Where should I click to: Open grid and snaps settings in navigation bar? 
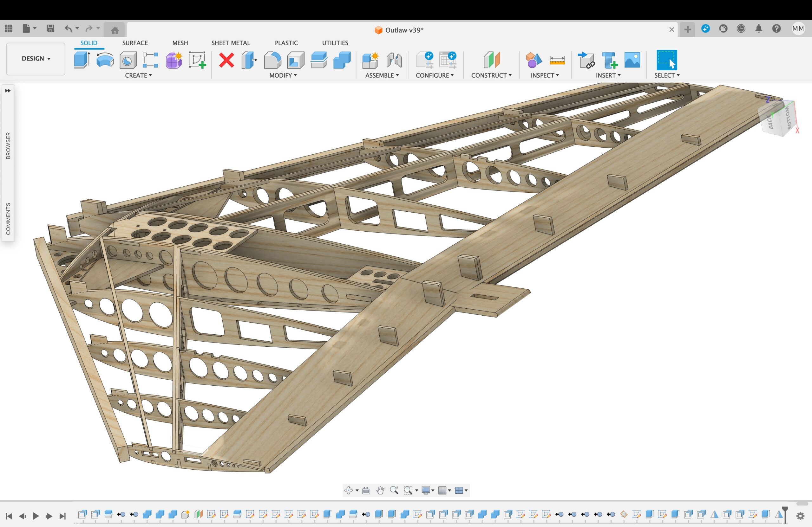pos(444,490)
